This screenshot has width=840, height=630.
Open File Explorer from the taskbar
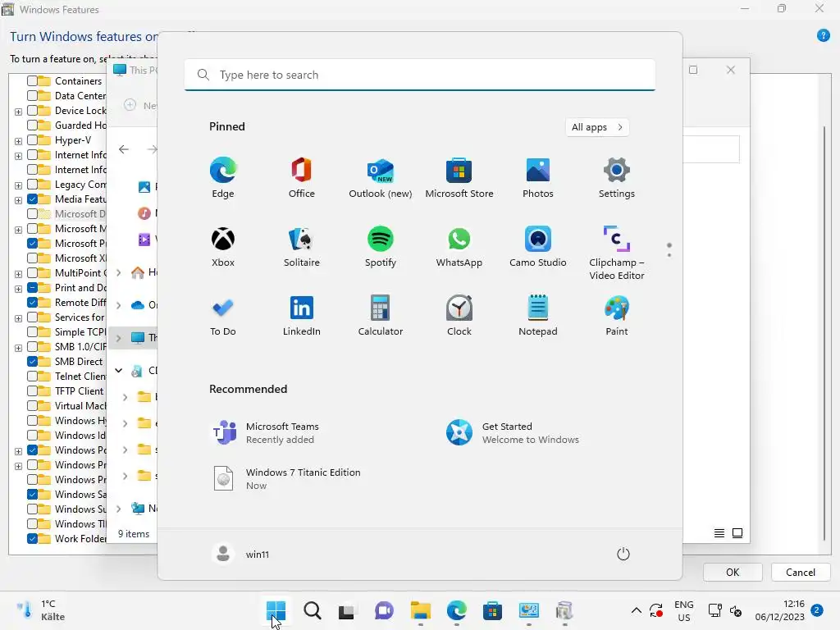click(421, 610)
